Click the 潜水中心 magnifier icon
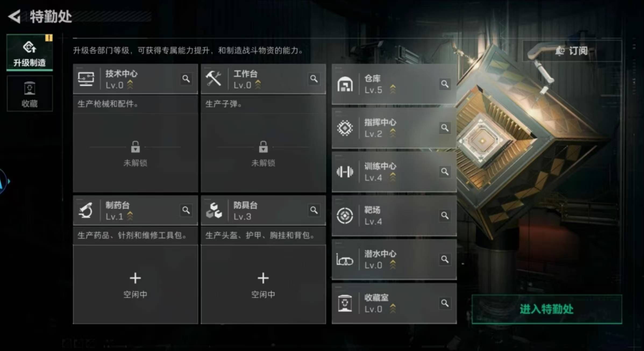 pyautogui.click(x=445, y=259)
